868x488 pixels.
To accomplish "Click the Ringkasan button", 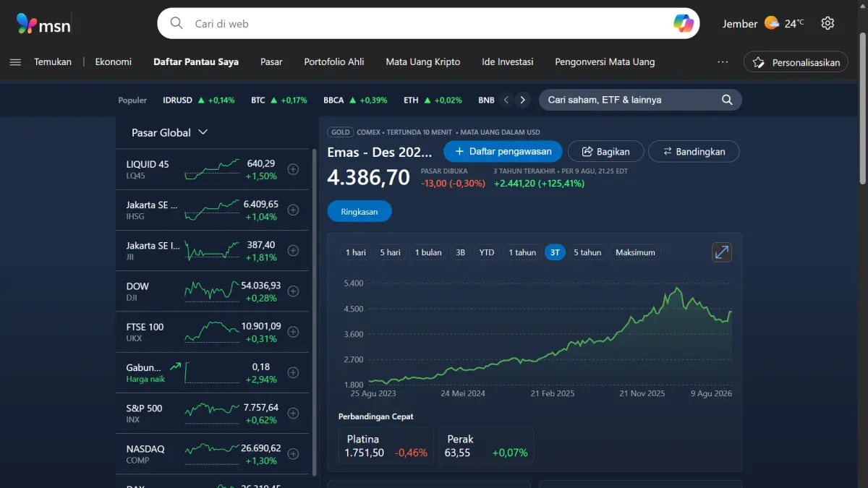I will 359,212.
